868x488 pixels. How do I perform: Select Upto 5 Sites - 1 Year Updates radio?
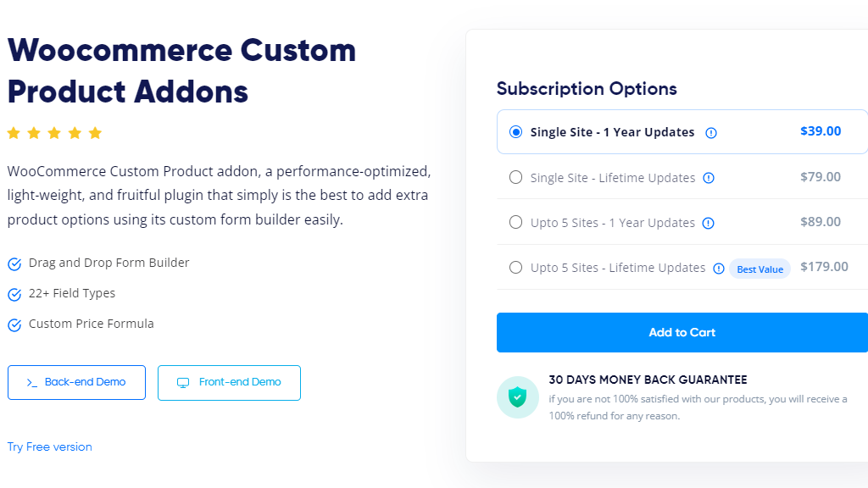515,222
